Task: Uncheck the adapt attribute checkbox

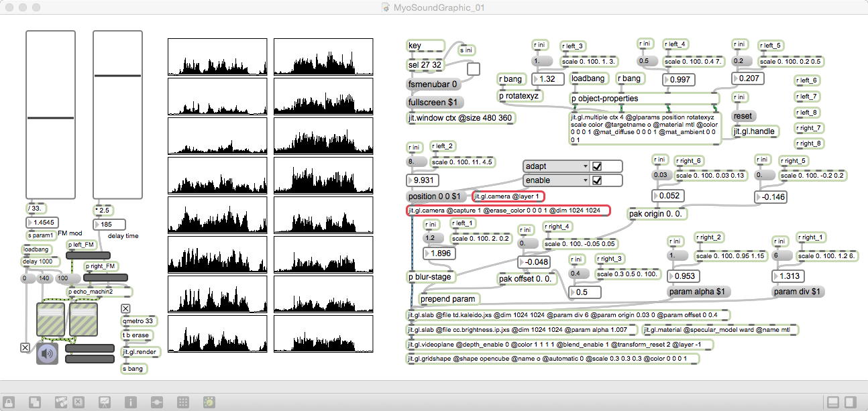Action: pos(597,166)
